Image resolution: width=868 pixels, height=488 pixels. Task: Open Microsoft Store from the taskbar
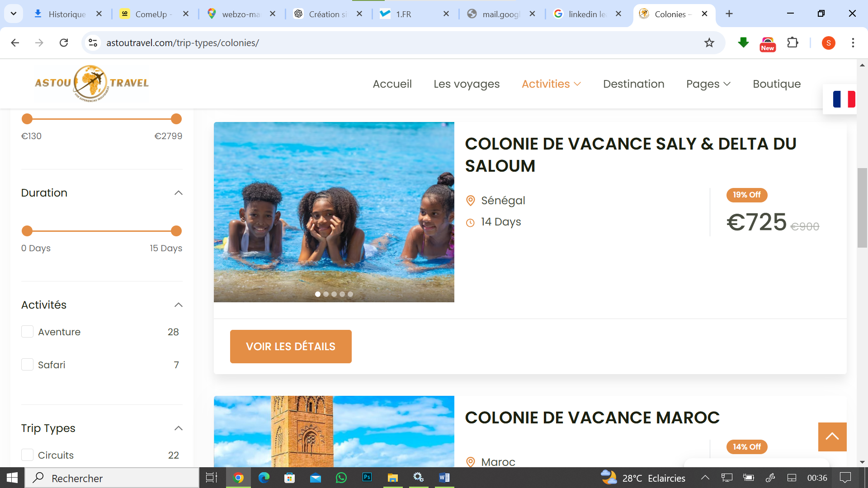tap(290, 478)
